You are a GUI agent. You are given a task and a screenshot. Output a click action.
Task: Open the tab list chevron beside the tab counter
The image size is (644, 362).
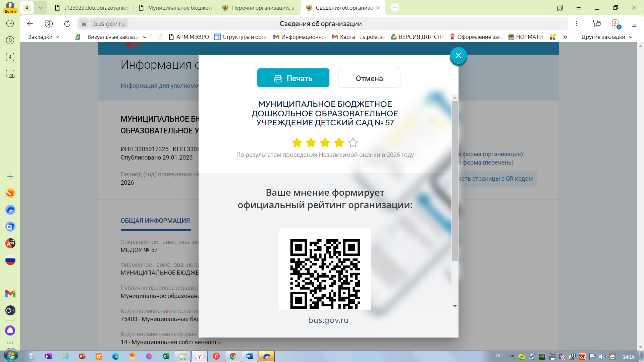[40, 7]
